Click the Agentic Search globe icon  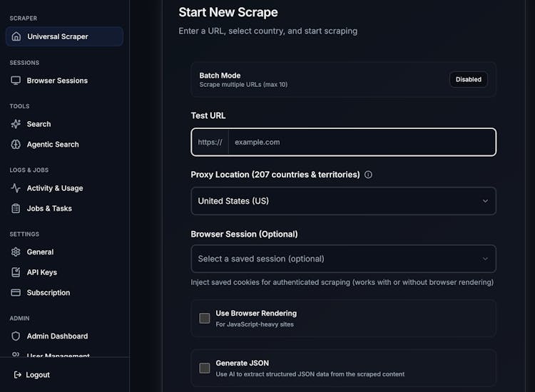[16, 144]
